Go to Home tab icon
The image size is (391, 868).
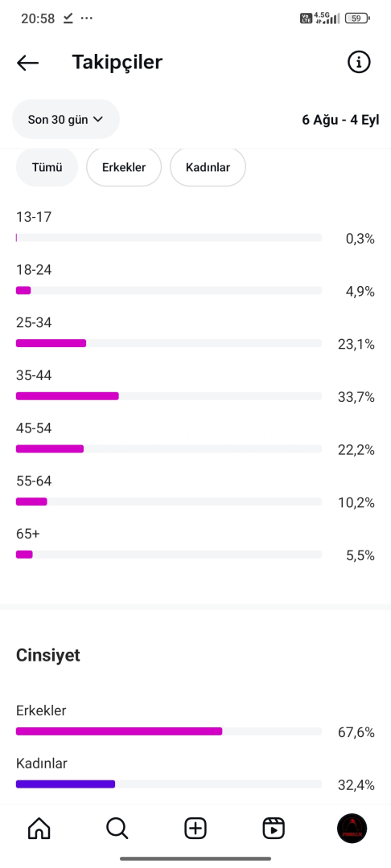[39, 829]
